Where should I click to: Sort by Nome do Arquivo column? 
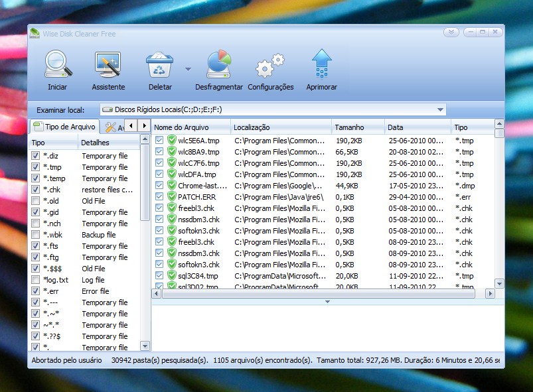coord(191,127)
